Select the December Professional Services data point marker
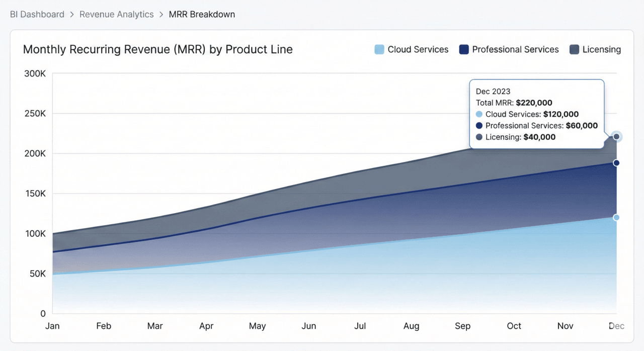644x351 pixels. point(616,162)
